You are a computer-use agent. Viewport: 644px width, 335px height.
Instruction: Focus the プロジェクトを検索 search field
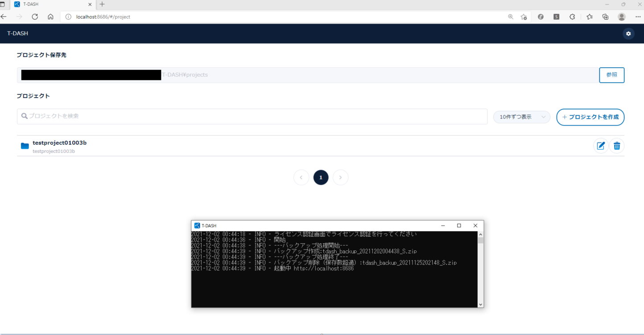point(252,116)
